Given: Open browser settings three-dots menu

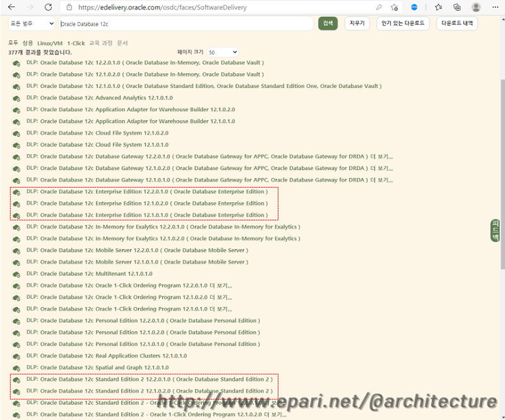Looking at the screenshot, I should pyautogui.click(x=496, y=7).
